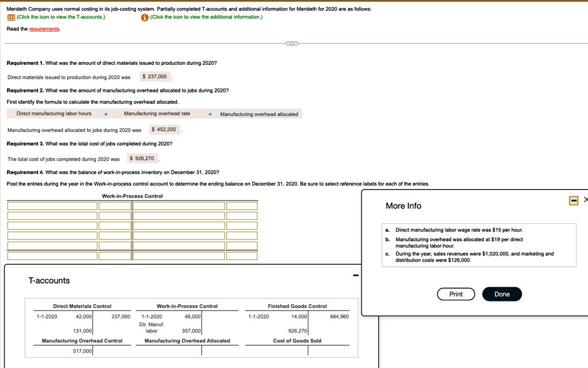Click the orange info icon for additional information
588x368 pixels.
pyautogui.click(x=144, y=17)
